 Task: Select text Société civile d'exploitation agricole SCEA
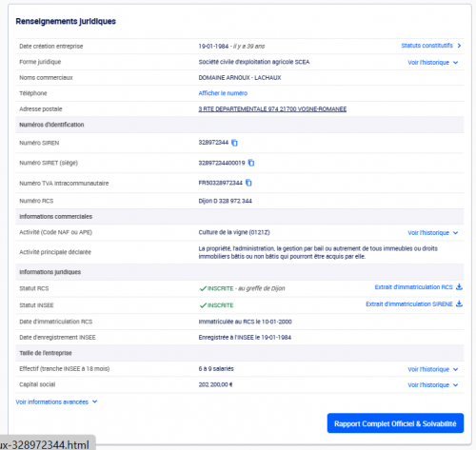(x=254, y=62)
